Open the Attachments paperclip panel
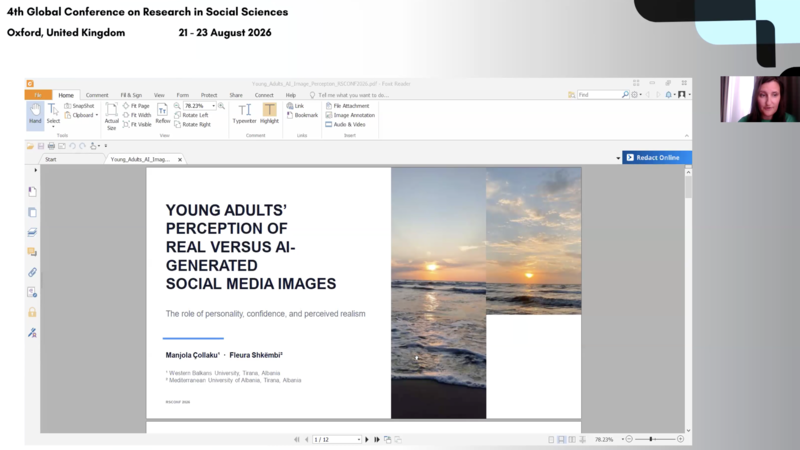Viewport: 800px width, 450px height. (32, 272)
